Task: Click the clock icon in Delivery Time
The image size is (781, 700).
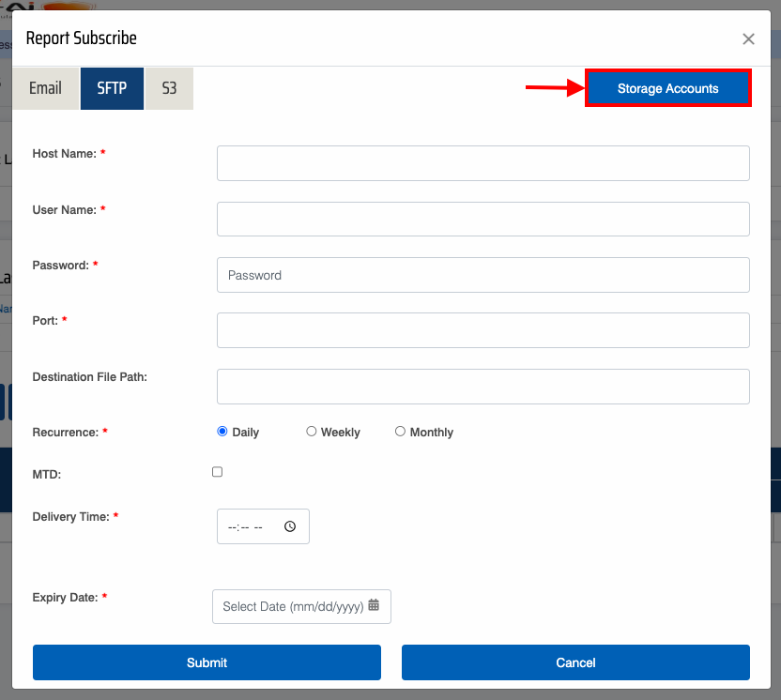Action: pos(290,526)
